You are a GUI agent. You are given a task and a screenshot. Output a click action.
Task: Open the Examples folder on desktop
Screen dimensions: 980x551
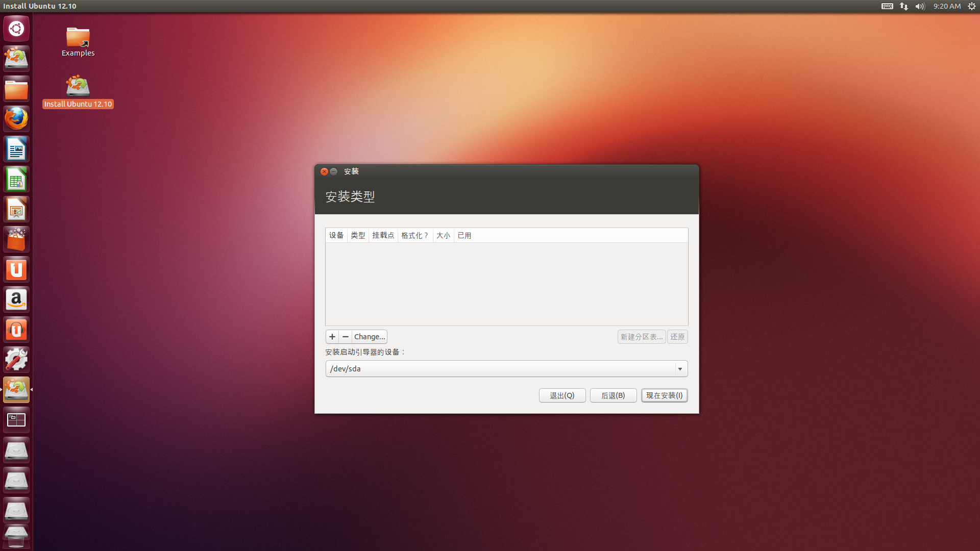click(x=78, y=42)
